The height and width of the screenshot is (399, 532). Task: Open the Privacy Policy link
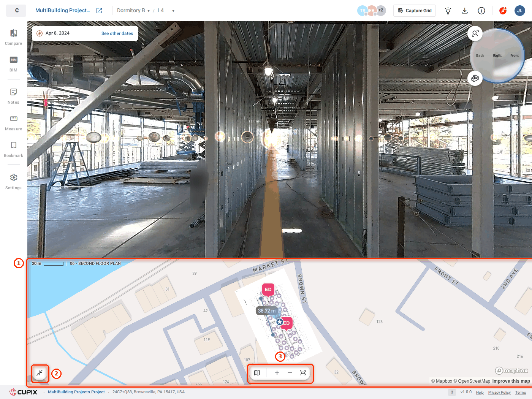pyautogui.click(x=499, y=393)
